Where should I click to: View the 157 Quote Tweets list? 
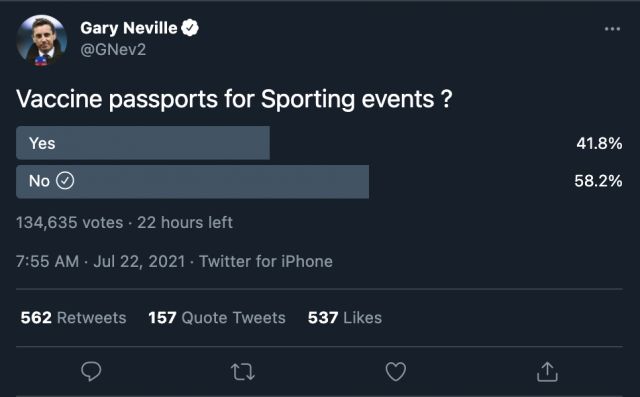217,317
